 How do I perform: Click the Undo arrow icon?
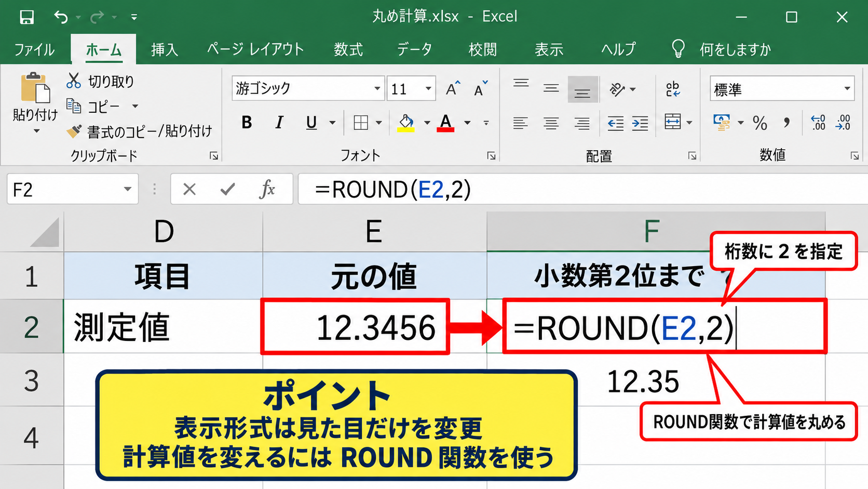tap(61, 17)
